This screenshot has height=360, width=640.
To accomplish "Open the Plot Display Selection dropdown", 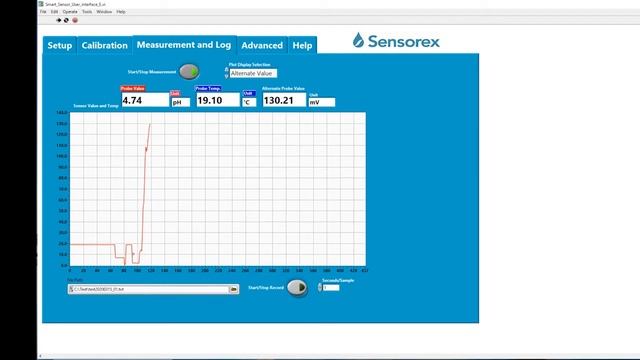I will (253, 73).
